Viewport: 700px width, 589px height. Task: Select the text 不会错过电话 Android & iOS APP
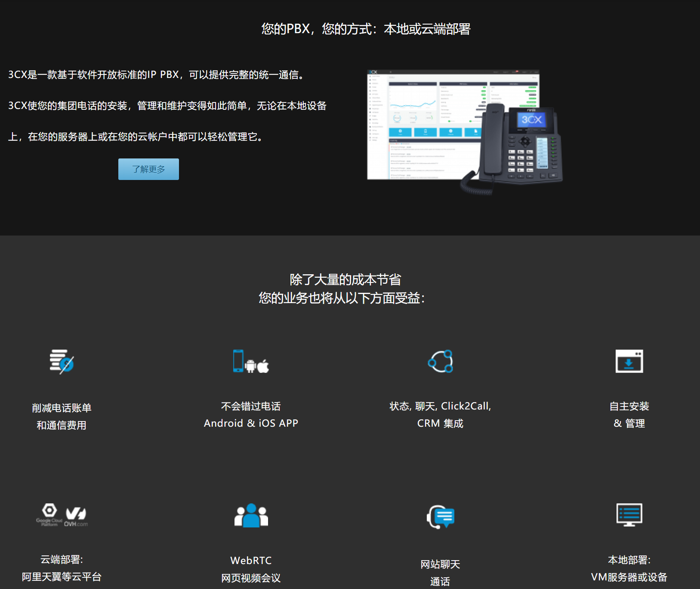(x=251, y=415)
